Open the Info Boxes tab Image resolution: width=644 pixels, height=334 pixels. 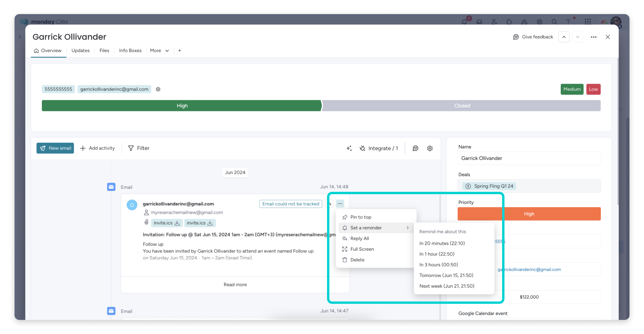pos(130,51)
